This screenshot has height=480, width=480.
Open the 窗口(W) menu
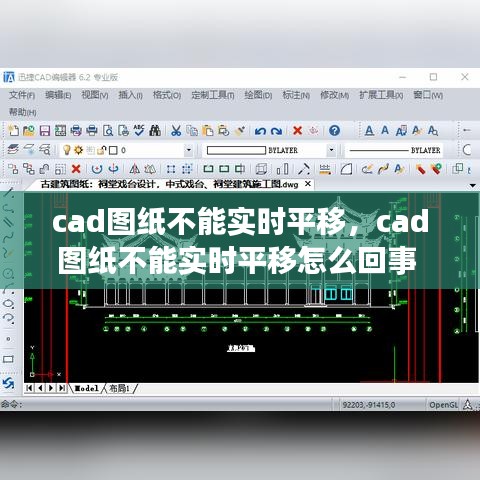(x=428, y=95)
